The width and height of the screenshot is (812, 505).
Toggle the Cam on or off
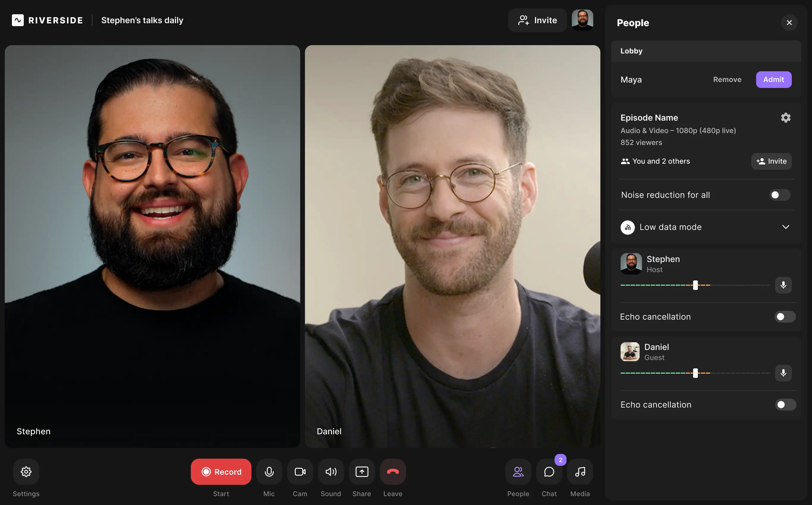[300, 471]
